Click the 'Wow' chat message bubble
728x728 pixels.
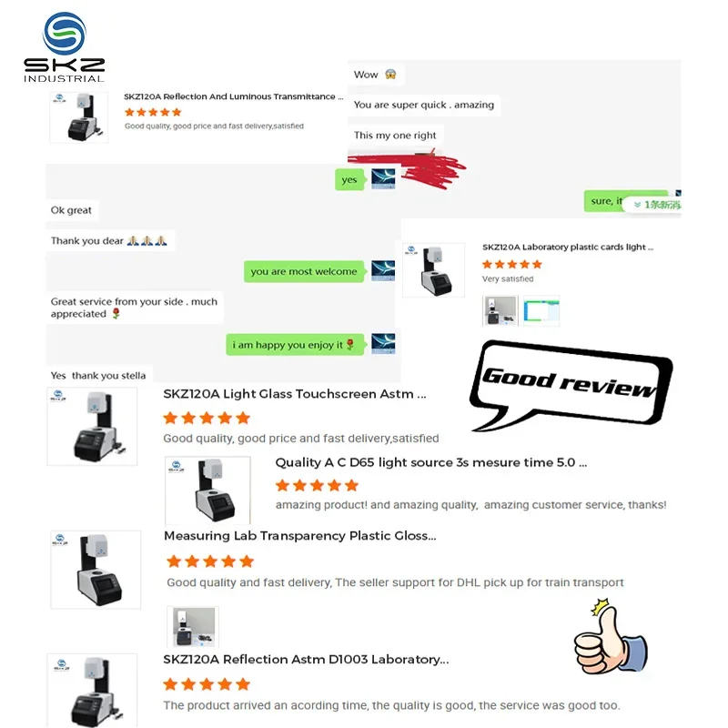click(x=375, y=75)
